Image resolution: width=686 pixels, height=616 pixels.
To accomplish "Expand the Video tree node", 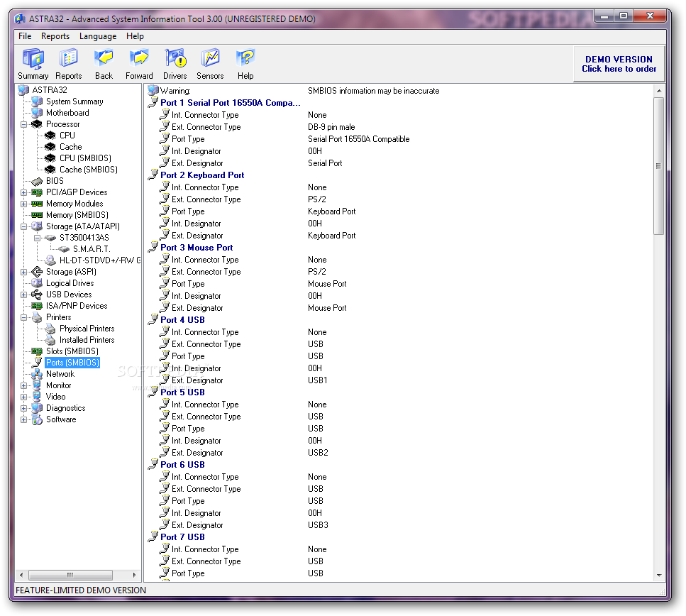I will 23,397.
